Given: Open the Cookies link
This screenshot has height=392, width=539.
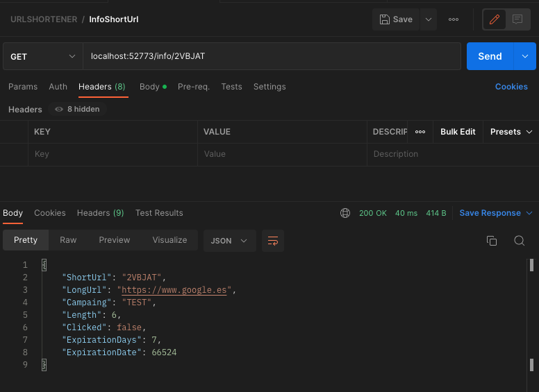Looking at the screenshot, I should point(511,87).
